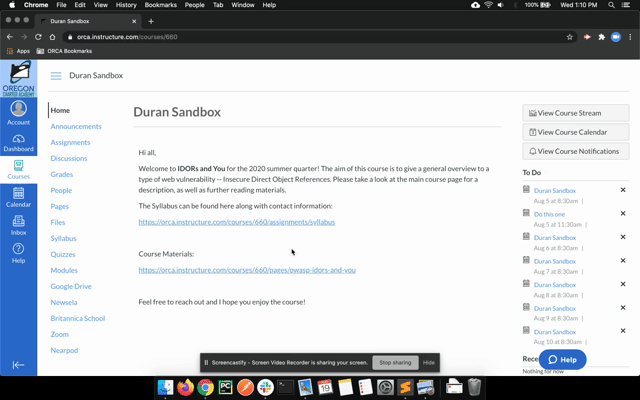The width and height of the screenshot is (640, 400).
Task: Click Stop sharing in Screencastify bar
Action: click(x=395, y=362)
